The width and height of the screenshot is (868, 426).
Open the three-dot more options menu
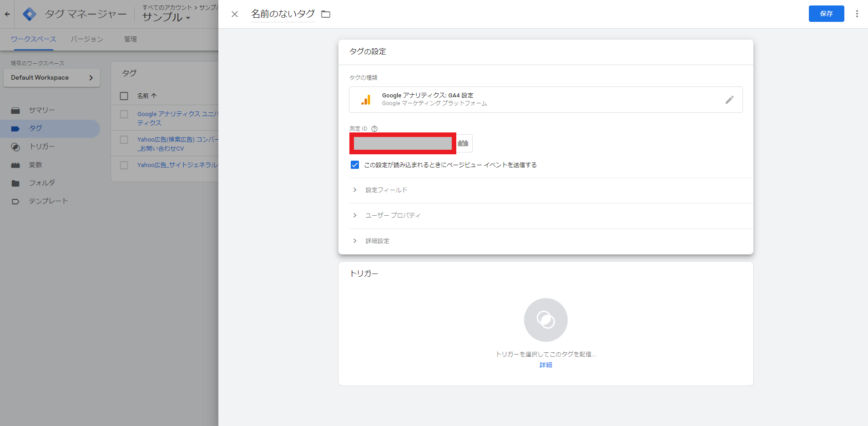pos(857,14)
